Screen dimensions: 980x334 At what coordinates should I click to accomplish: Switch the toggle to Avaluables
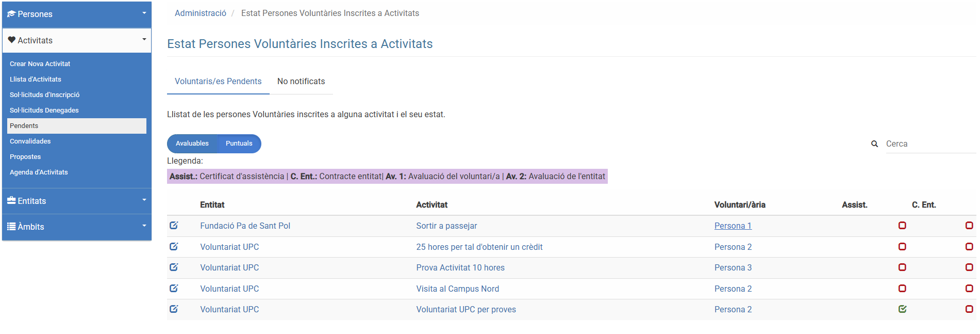192,144
